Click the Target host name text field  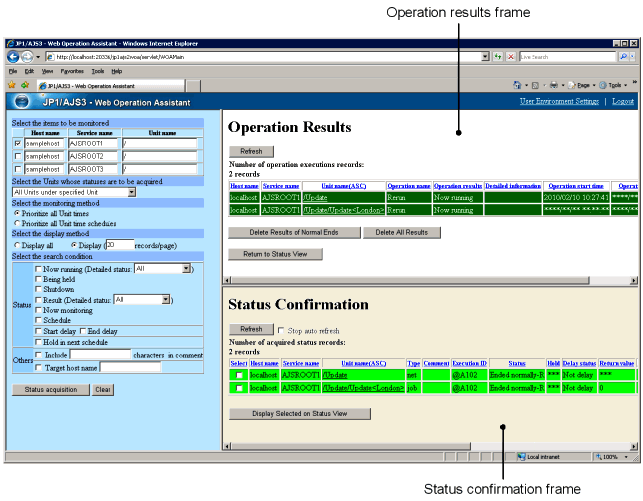coord(130,368)
